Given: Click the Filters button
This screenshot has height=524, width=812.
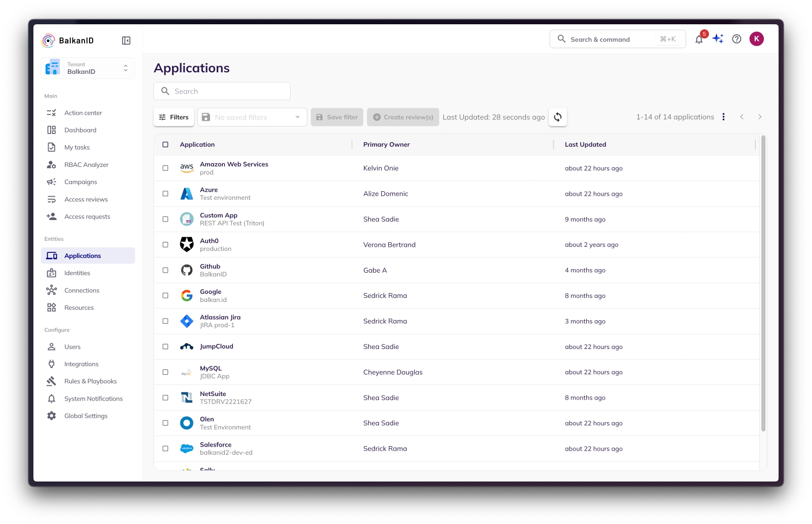Looking at the screenshot, I should click(x=174, y=117).
